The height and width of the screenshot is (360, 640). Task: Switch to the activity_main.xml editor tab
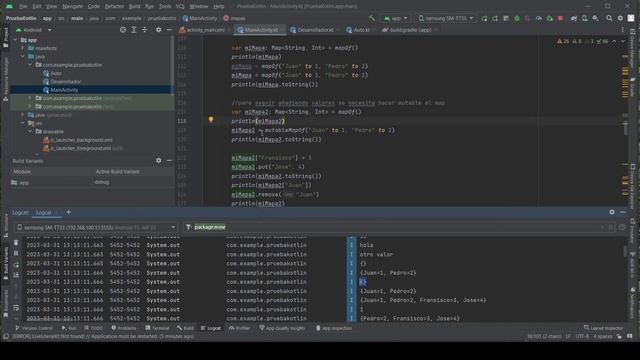(x=203, y=30)
